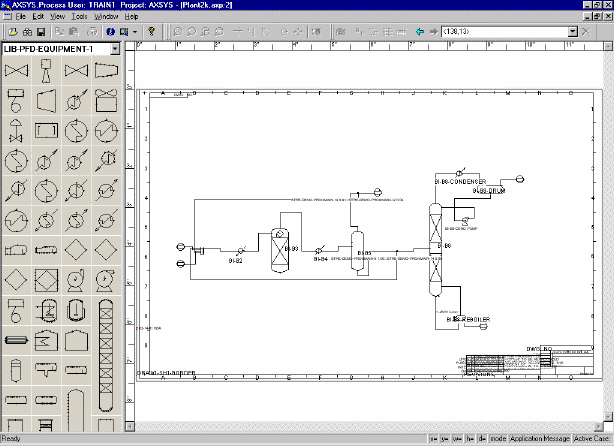Open the Window menu

pyautogui.click(x=106, y=16)
